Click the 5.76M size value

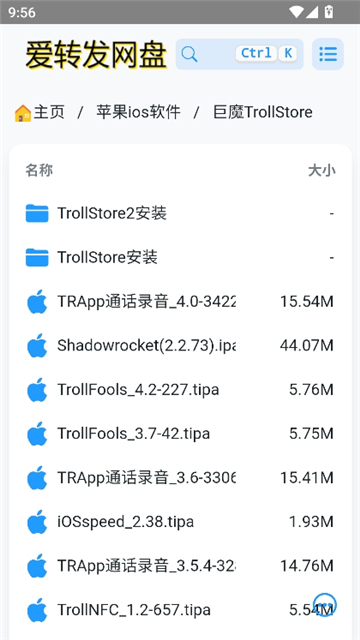tap(311, 390)
